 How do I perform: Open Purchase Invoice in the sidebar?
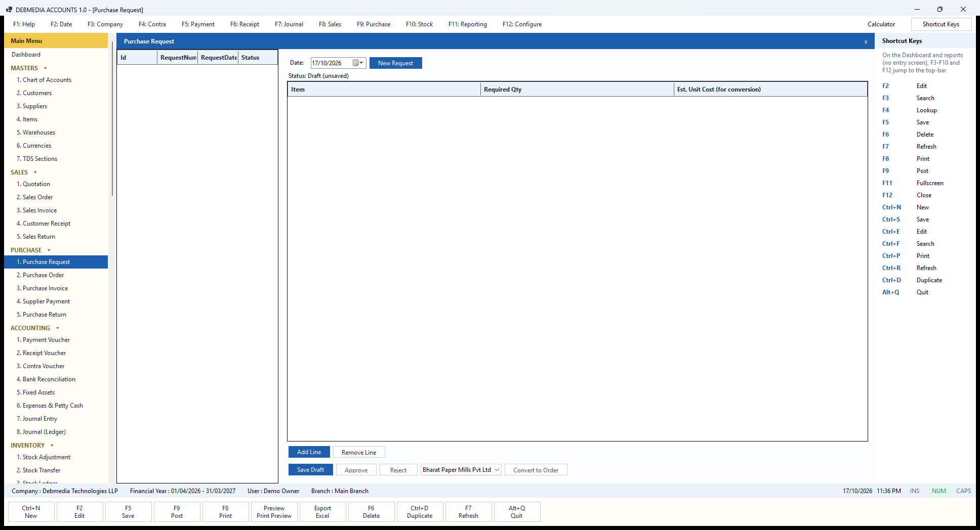point(56,288)
